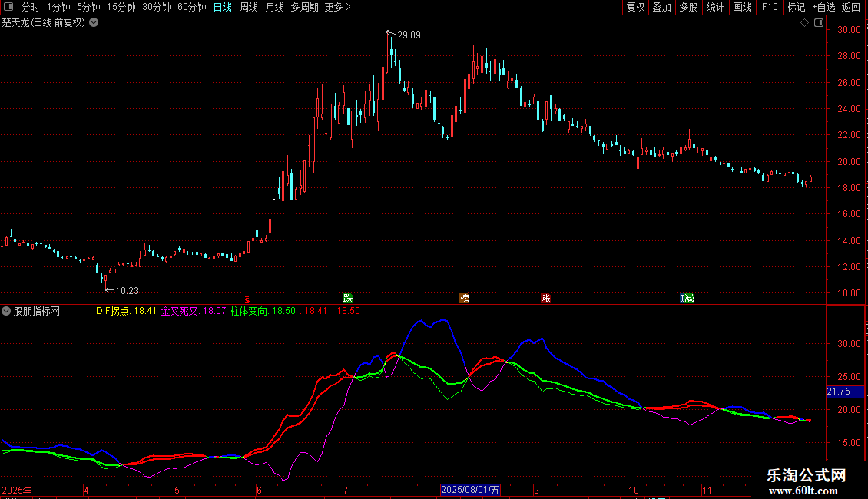
Task: Toggle the left sidebar panel icon
Action: coord(9,8)
